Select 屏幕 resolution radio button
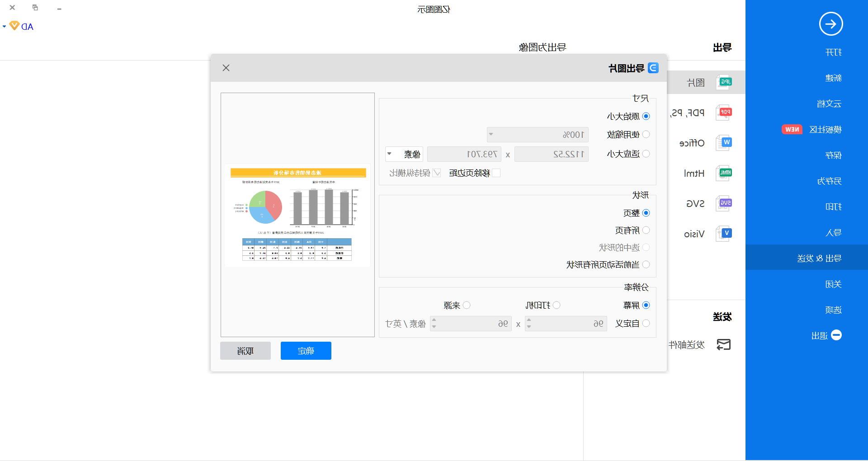 pos(646,305)
